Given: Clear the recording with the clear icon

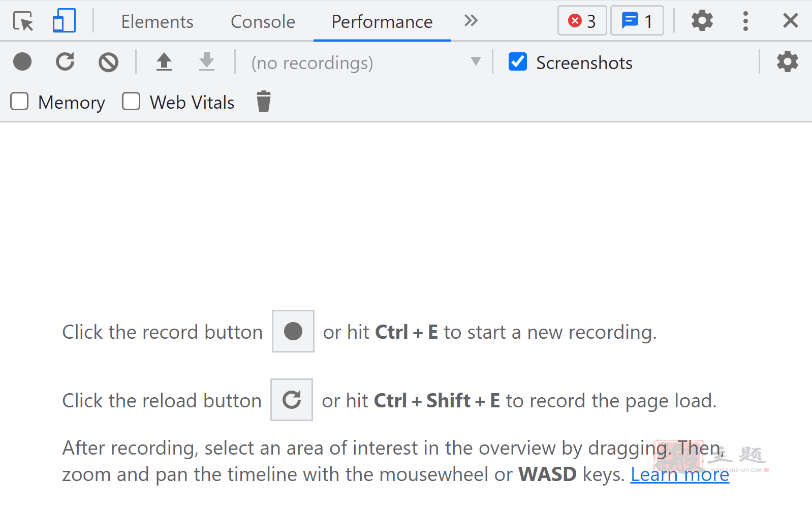Looking at the screenshot, I should click(108, 62).
